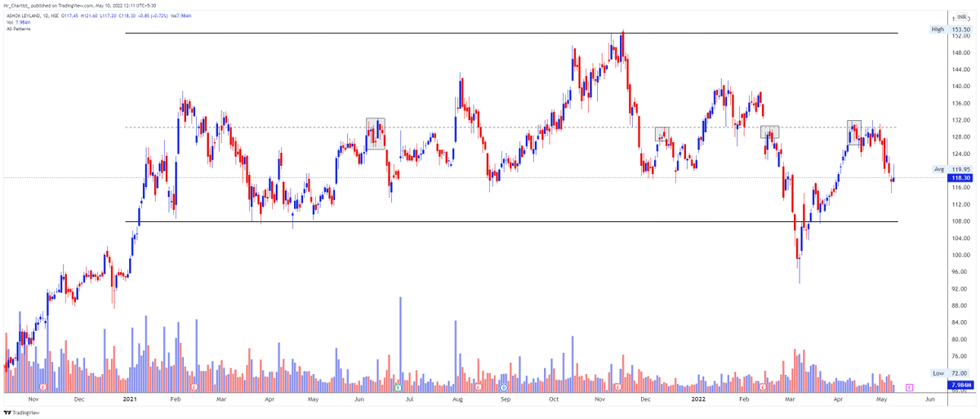Open the earnings marker below November 2020
980x419 pixels.
tap(42, 387)
